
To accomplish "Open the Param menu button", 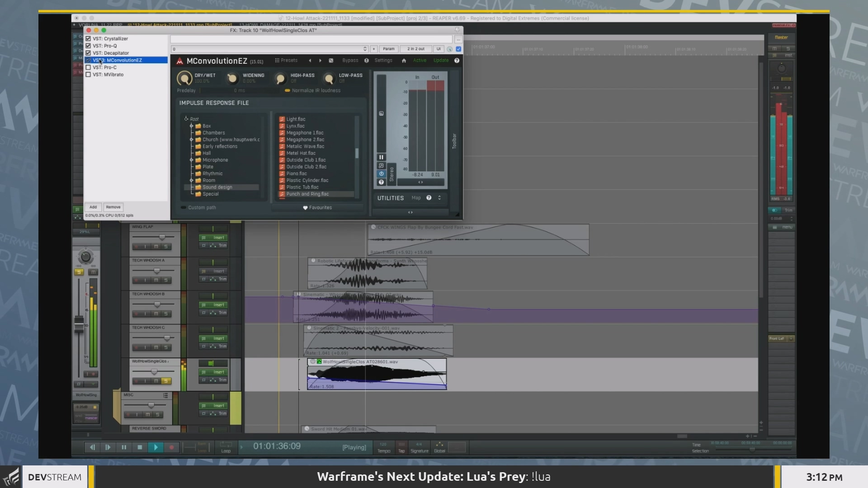I will [389, 49].
